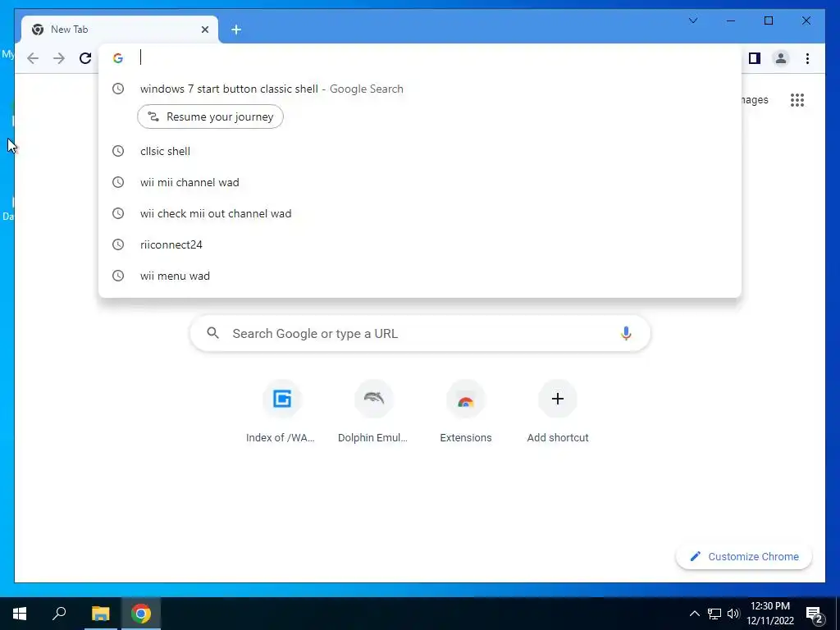Go forward with the forward arrow
Screen dimensions: 840x630
click(59, 58)
